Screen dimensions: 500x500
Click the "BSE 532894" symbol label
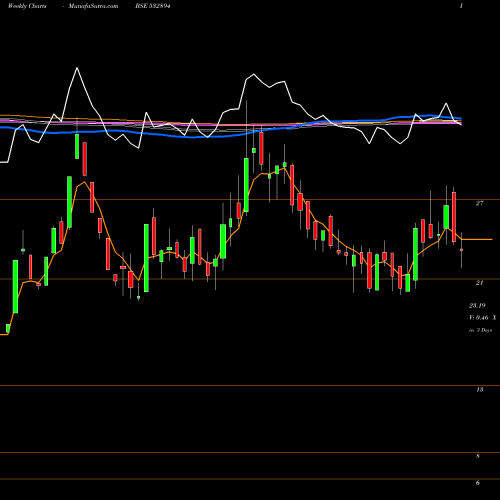pyautogui.click(x=153, y=6)
